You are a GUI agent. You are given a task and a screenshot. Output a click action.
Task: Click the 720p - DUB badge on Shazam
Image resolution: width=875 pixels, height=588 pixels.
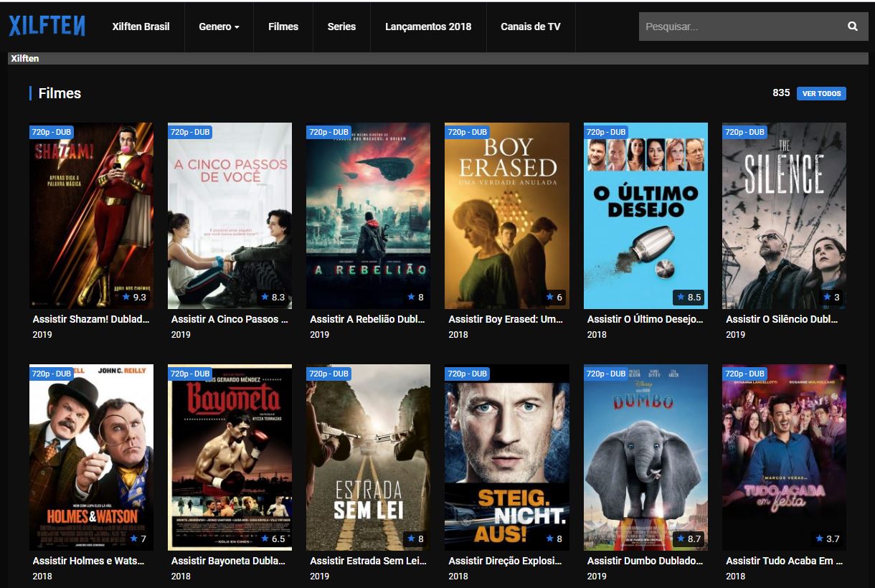point(51,132)
